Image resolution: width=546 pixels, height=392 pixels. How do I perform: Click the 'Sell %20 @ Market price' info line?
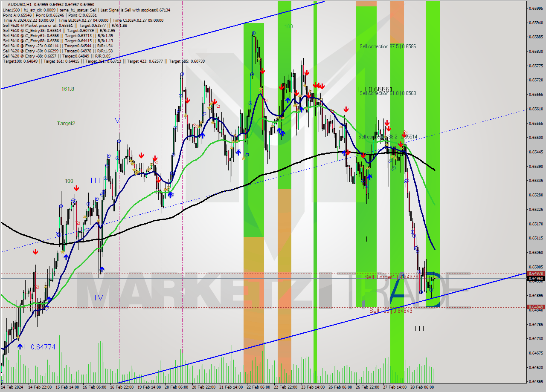click(65, 25)
